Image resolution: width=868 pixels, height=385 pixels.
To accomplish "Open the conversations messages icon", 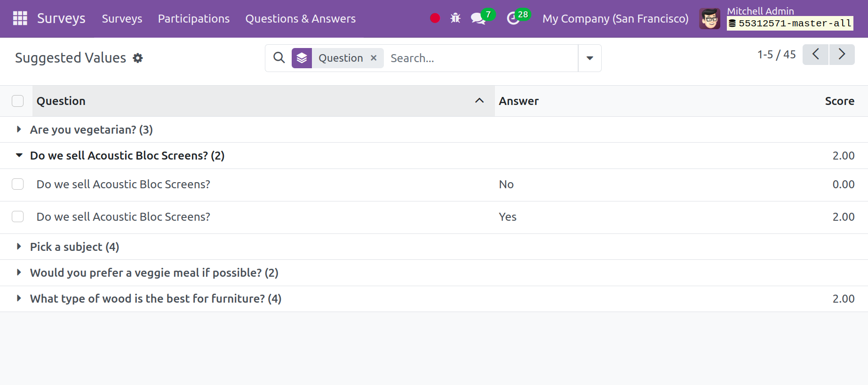I will point(478,18).
